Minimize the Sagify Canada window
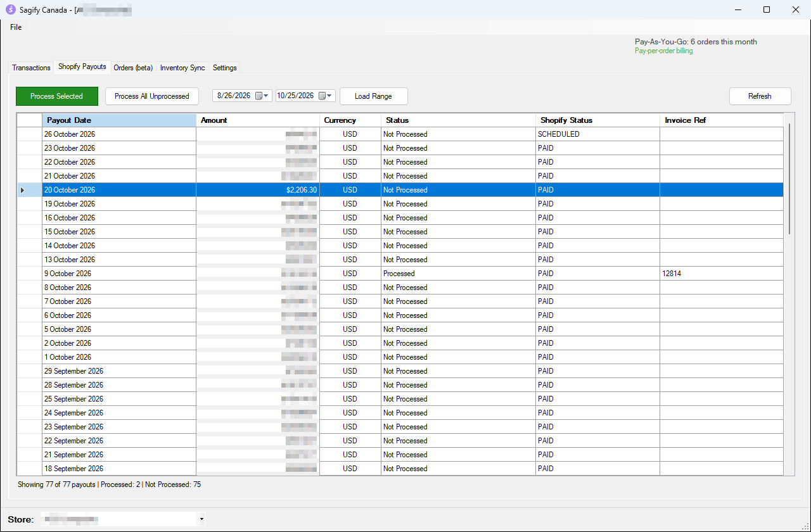The height and width of the screenshot is (532, 811). pyautogui.click(x=738, y=9)
